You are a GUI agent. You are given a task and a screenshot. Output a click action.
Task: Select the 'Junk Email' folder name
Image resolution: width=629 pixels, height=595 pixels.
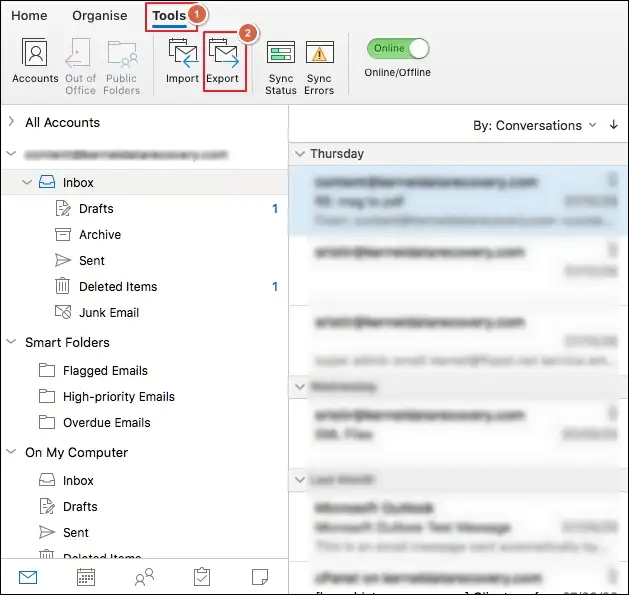tap(109, 312)
